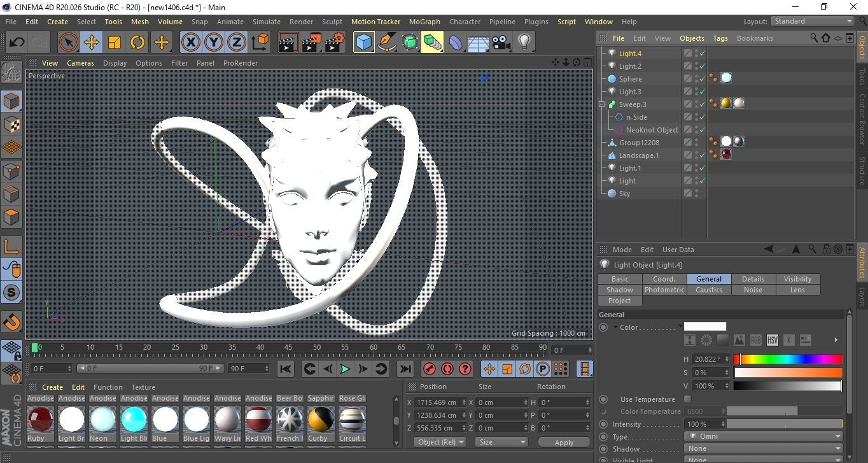The width and height of the screenshot is (868, 463).
Task: Toggle the X-axis lock icon
Action: tap(190, 43)
